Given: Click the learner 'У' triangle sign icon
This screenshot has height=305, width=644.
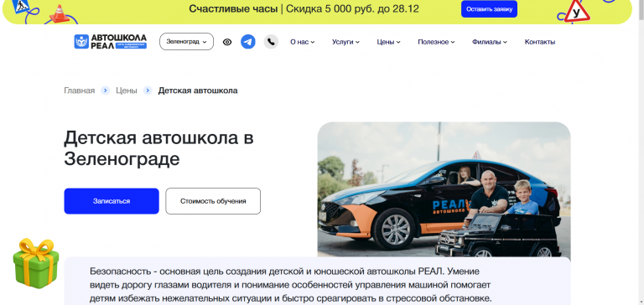Looking at the screenshot, I should 577,13.
